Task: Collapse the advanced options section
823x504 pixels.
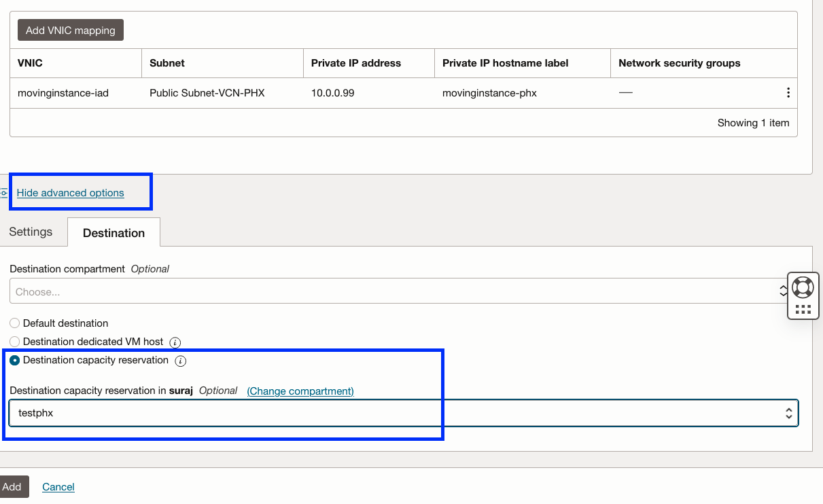Action: pos(71,193)
